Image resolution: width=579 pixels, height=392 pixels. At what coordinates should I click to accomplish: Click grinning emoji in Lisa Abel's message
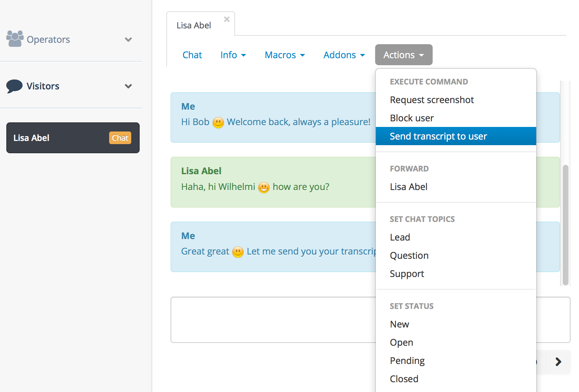click(x=264, y=187)
